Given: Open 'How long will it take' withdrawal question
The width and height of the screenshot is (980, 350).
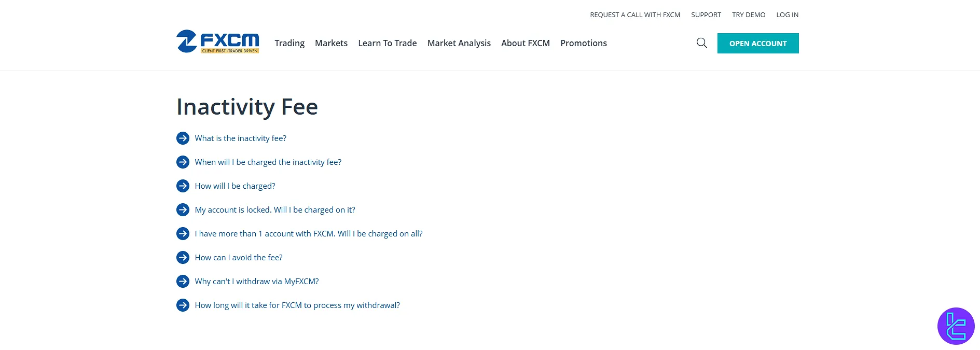Looking at the screenshot, I should pos(297,305).
